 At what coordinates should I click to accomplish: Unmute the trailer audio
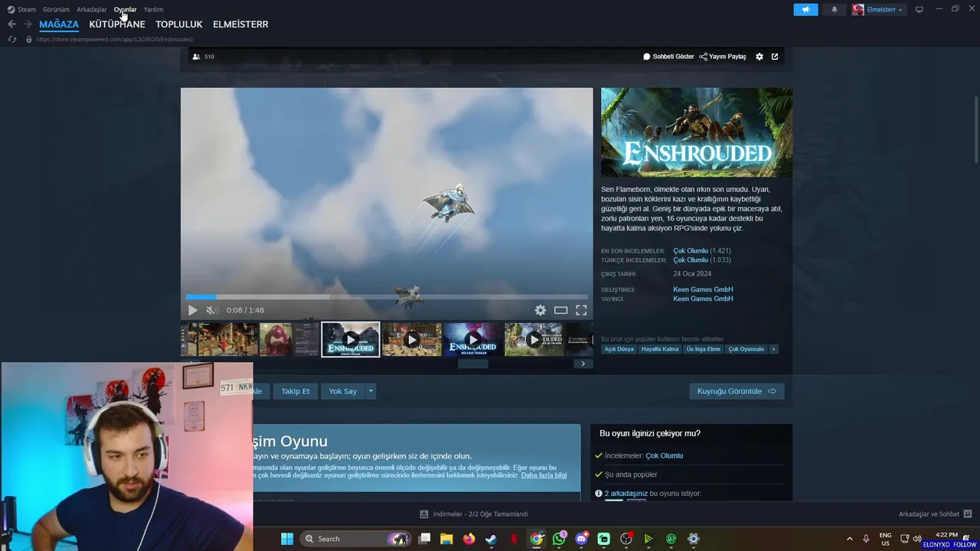pyautogui.click(x=211, y=310)
